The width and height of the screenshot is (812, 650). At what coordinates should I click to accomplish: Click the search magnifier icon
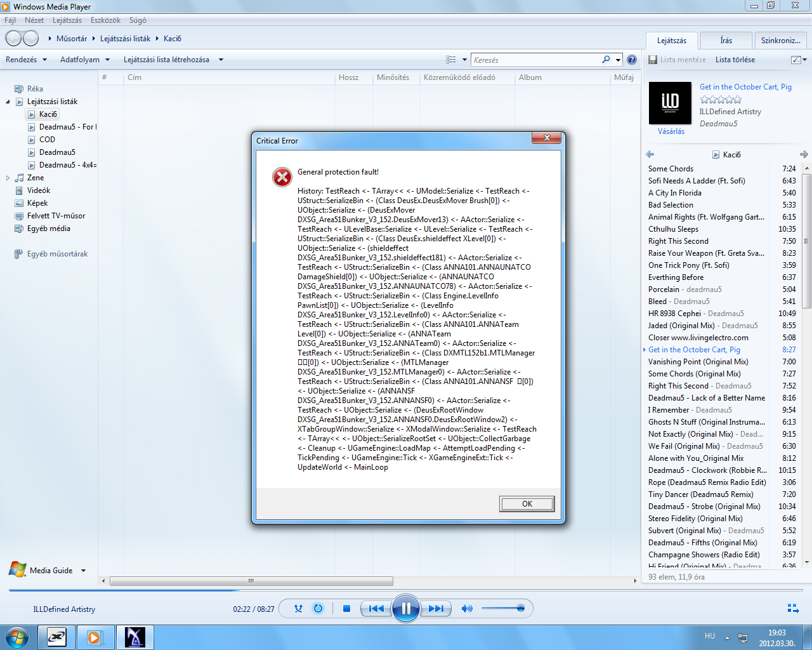606,60
